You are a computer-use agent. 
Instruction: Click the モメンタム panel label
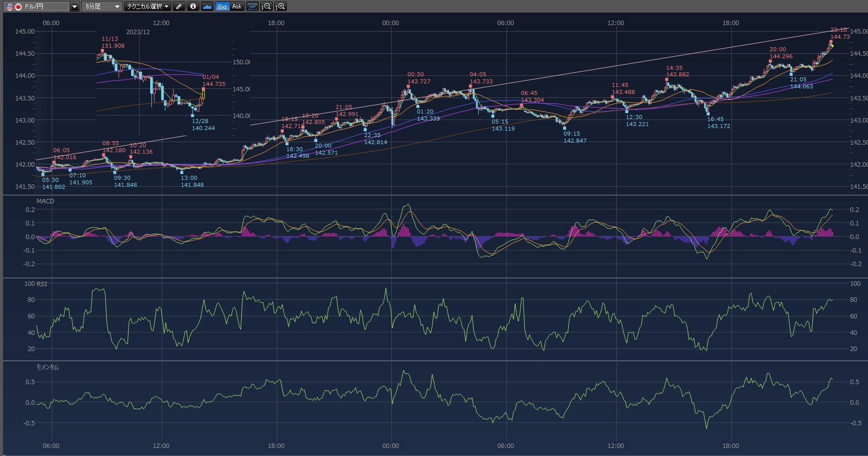[x=47, y=367]
